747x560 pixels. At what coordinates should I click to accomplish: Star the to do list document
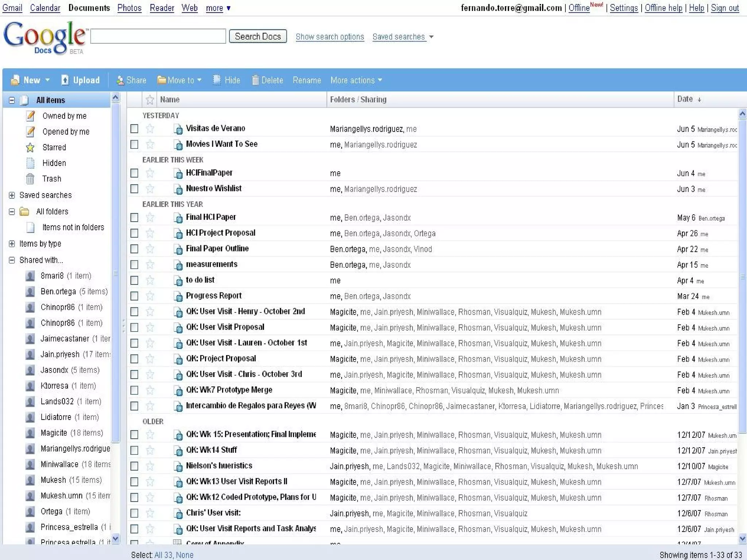pos(150,280)
